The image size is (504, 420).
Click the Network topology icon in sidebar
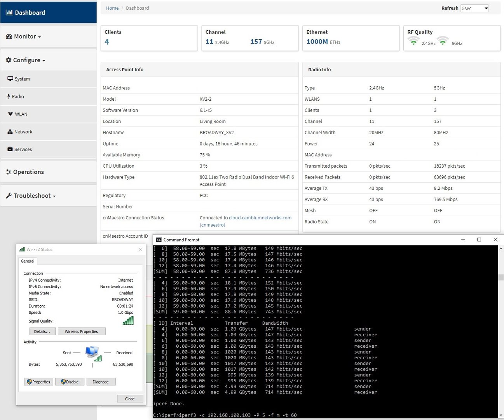tap(10, 132)
